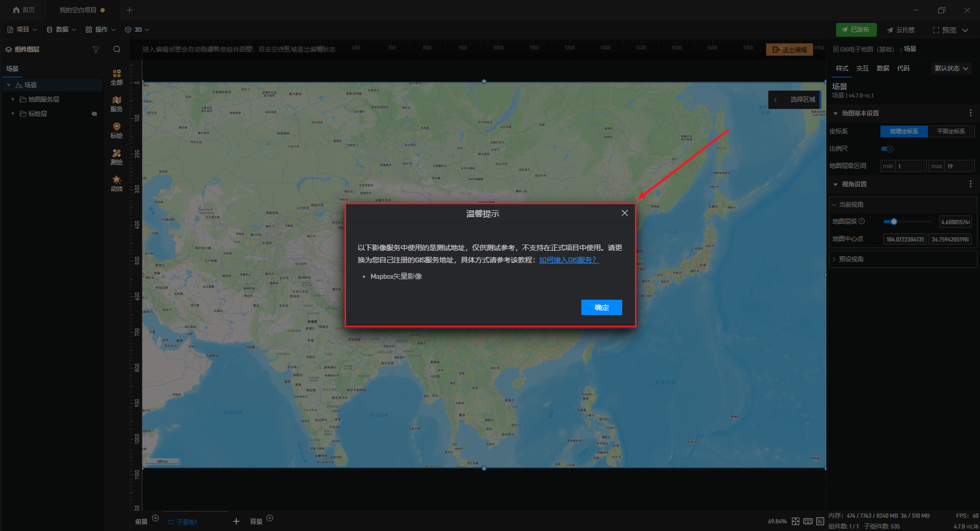Open the 动效 (animation effects) icon
The width and height of the screenshot is (980, 531).
point(116,183)
